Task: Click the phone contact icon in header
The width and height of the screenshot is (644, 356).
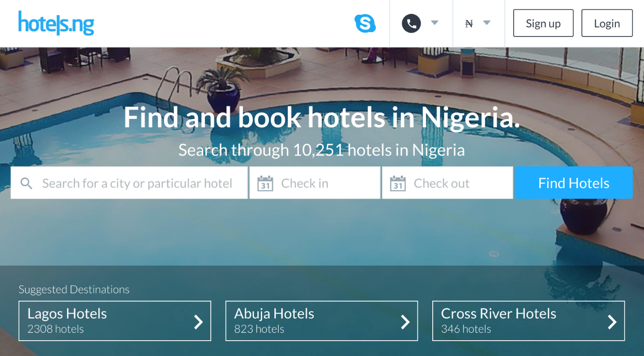Action: [x=411, y=23]
